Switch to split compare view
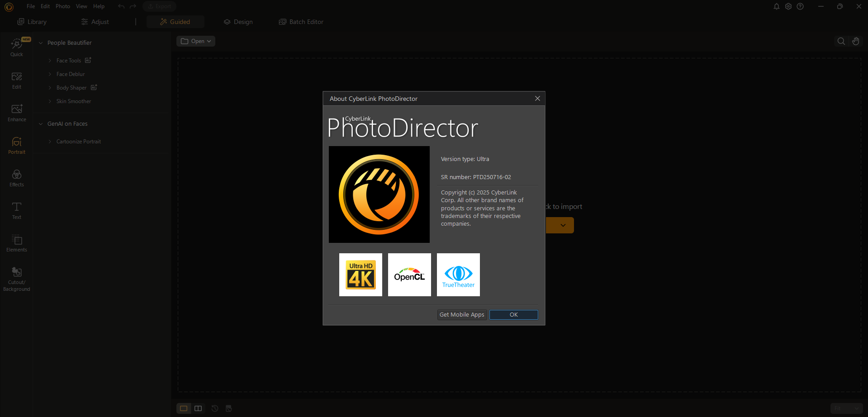 tap(198, 408)
